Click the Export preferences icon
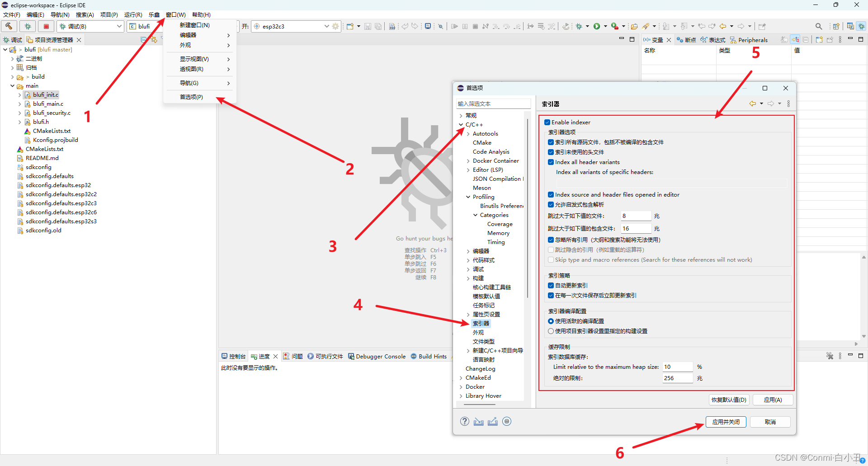Screen dimensions: 868x466 493,421
